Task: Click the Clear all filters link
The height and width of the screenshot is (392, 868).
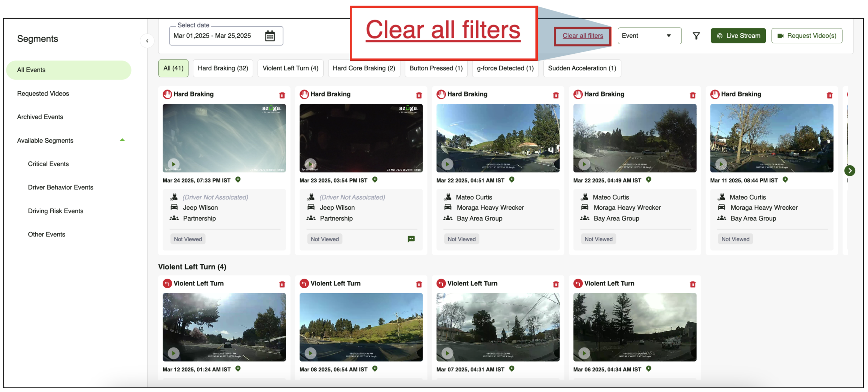Action: (582, 36)
